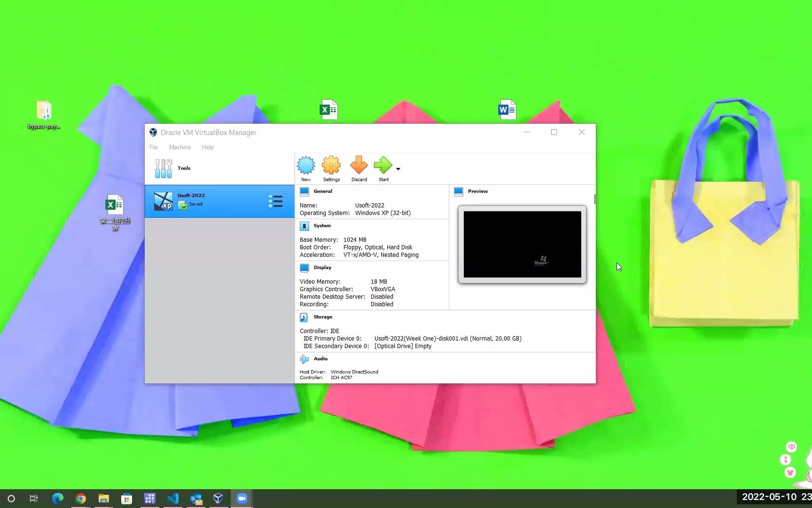Open Microsoft Store from taskbar
This screenshot has width=812, height=508.
(x=126, y=499)
